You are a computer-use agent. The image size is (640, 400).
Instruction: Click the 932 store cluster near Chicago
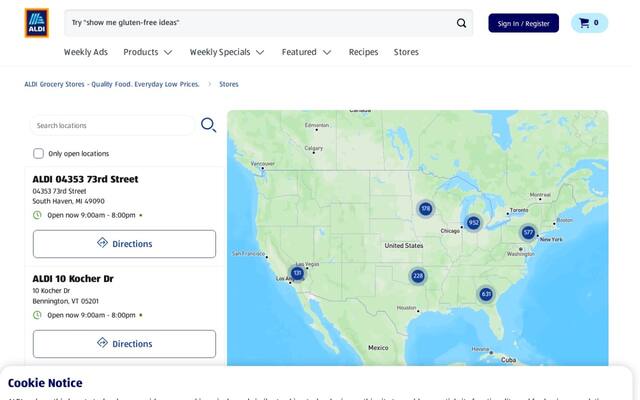pyautogui.click(x=473, y=222)
